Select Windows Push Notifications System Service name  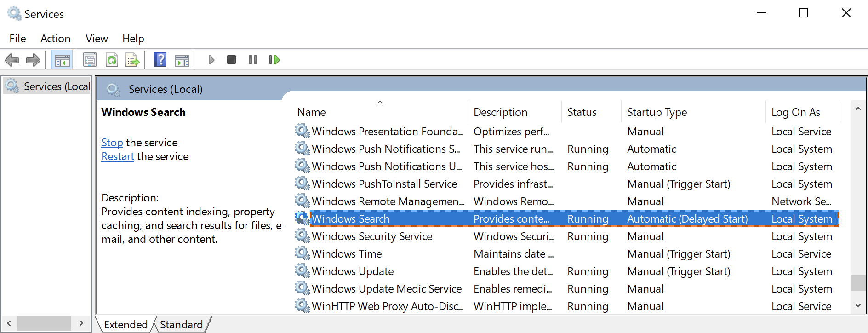click(386, 149)
